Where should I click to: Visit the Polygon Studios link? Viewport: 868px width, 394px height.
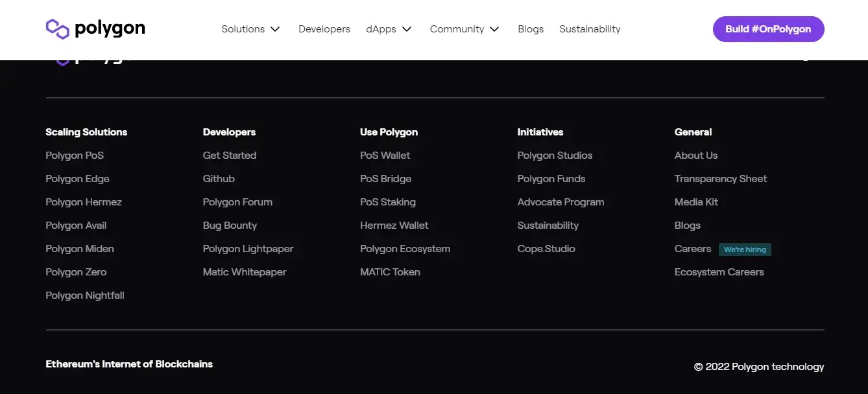click(x=555, y=156)
